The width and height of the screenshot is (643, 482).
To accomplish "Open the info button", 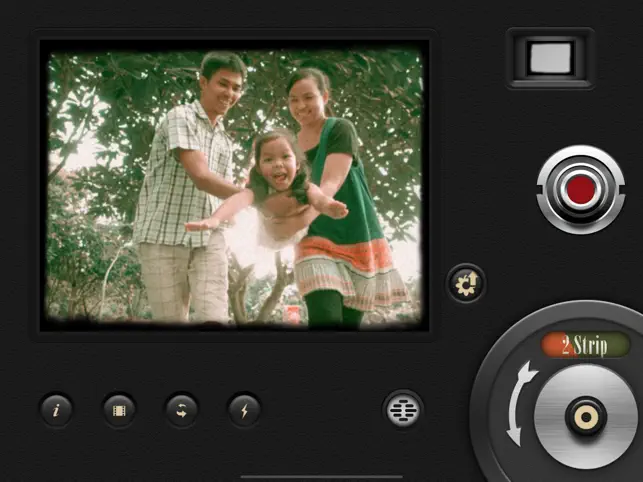I will click(x=57, y=410).
